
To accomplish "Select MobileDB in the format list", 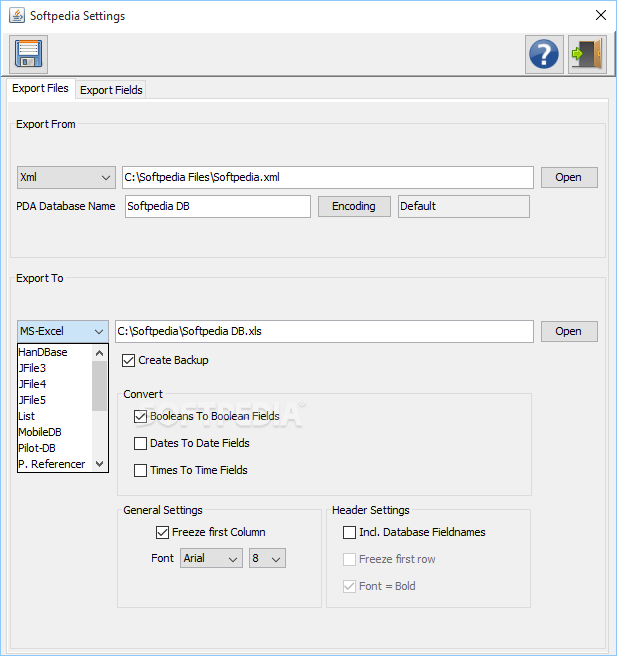I will tap(55, 432).
